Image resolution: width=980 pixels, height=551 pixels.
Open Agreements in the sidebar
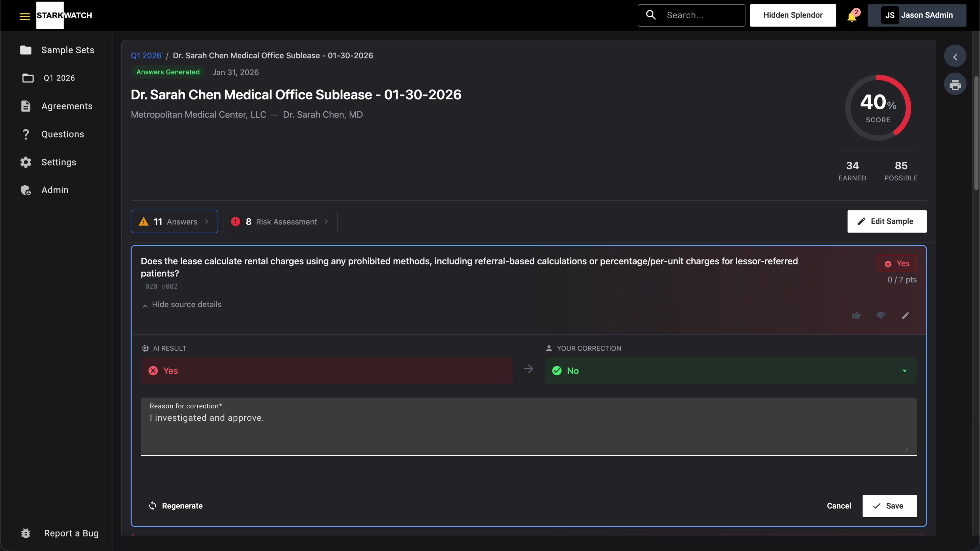tap(67, 106)
